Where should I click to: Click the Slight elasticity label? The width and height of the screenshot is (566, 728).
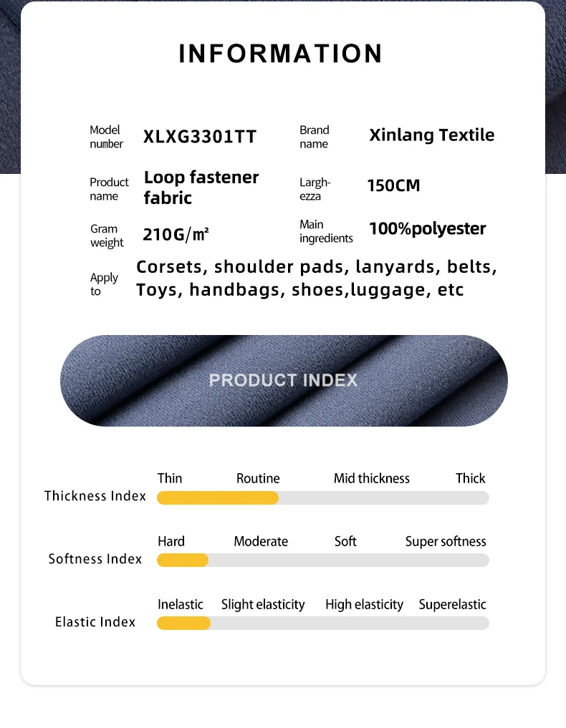[263, 604]
